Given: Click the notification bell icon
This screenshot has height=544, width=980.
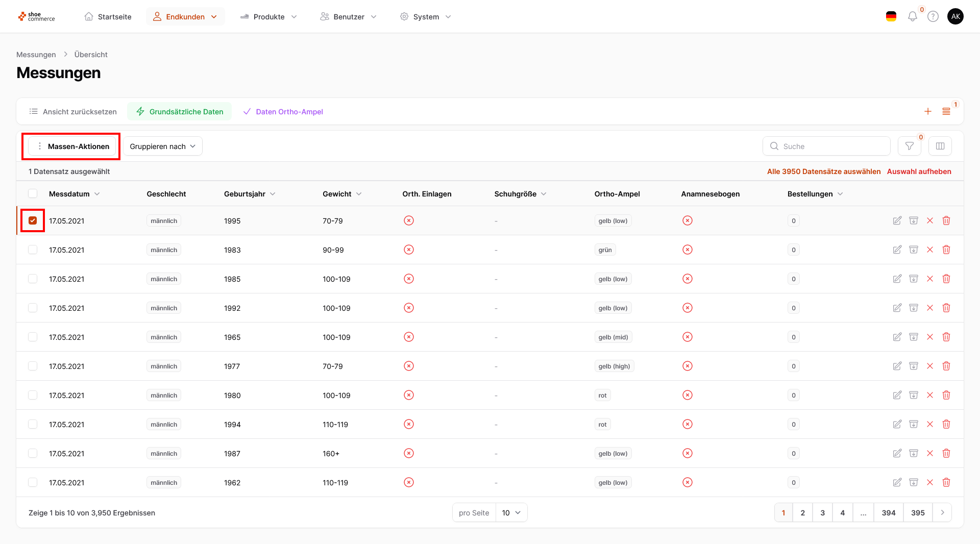Looking at the screenshot, I should click(912, 17).
